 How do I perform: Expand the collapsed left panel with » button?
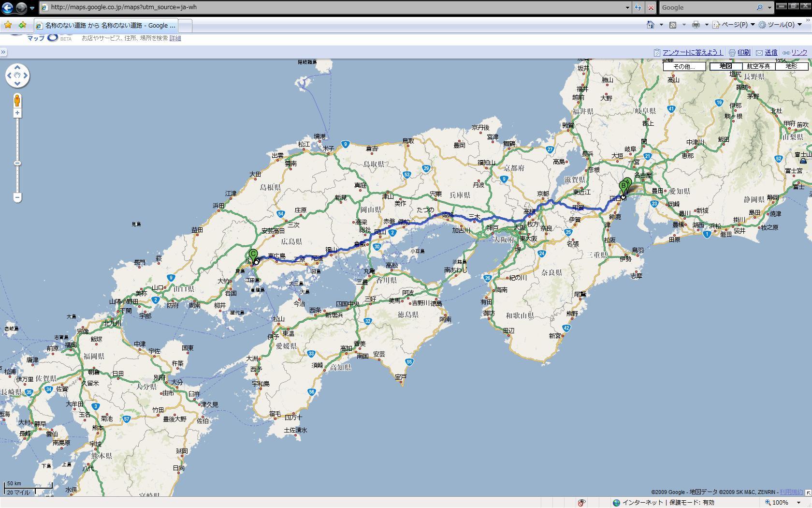(x=3, y=52)
